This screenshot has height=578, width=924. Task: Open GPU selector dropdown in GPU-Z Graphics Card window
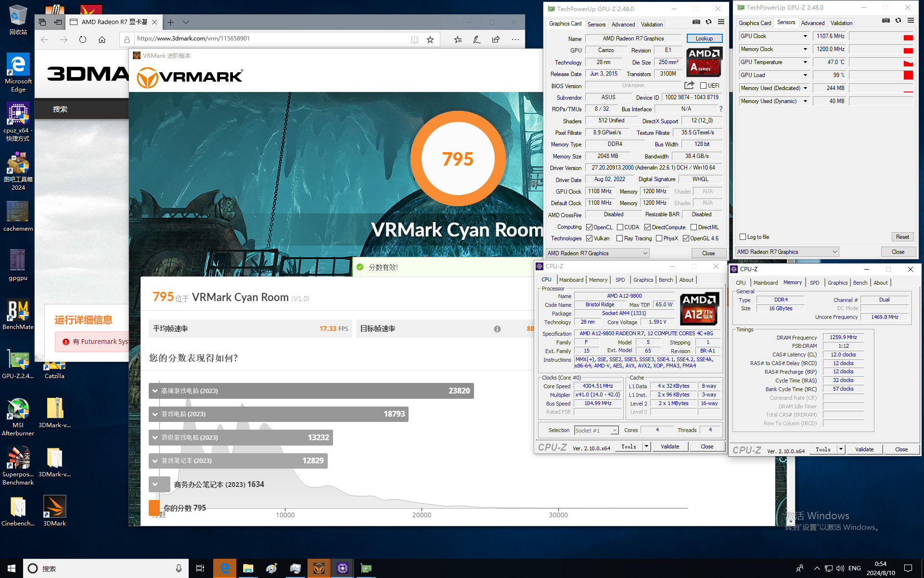tap(597, 253)
